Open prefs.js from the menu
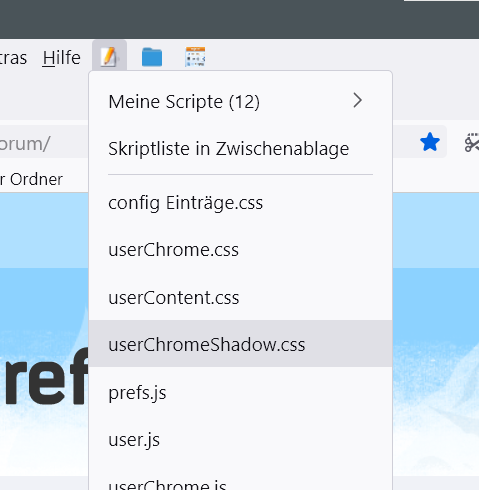Screen dimensions: 479x490 (240, 392)
